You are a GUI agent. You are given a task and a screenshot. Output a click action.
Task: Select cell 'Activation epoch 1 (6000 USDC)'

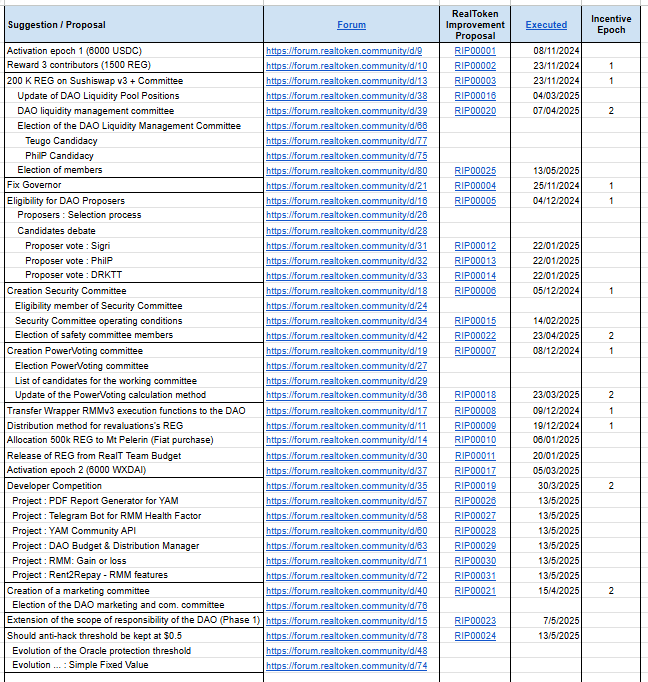click(x=134, y=50)
